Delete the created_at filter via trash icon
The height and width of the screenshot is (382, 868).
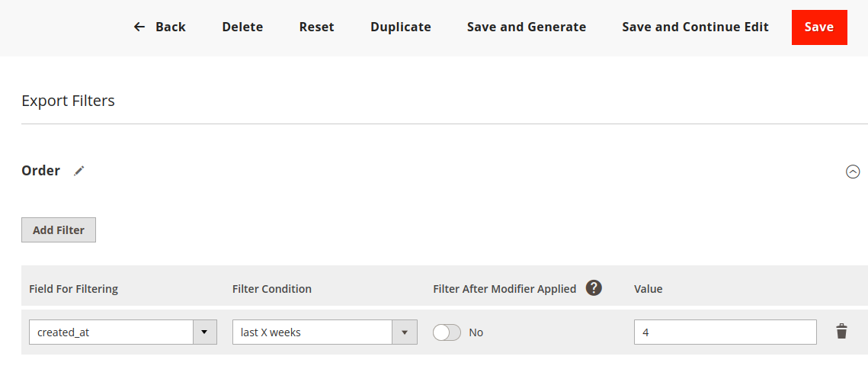pos(841,332)
